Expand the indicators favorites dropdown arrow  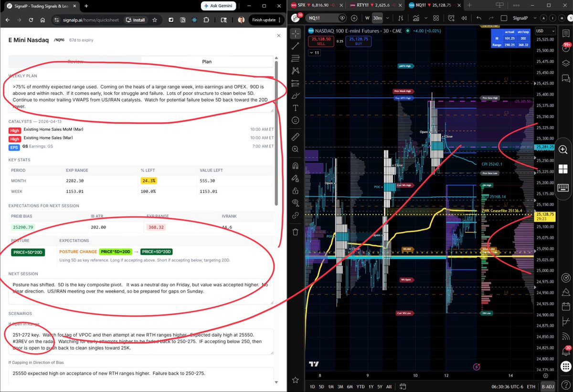pyautogui.click(x=426, y=18)
